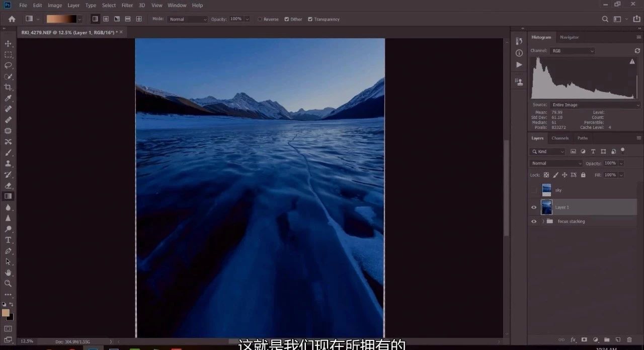644x350 pixels.
Task: Switch to the Channels tab
Action: (x=559, y=138)
